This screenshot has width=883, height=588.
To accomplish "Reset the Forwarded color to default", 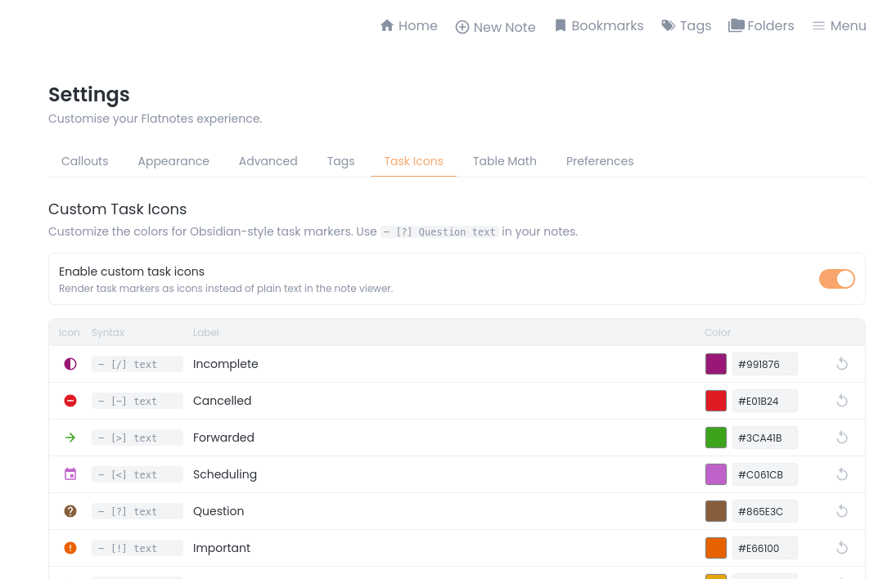I will point(842,438).
